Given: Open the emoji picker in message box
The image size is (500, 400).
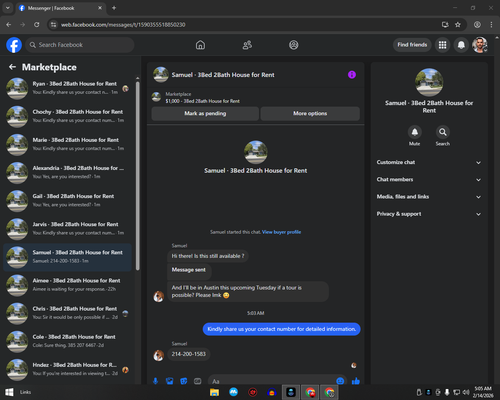Looking at the screenshot, I should [340, 381].
